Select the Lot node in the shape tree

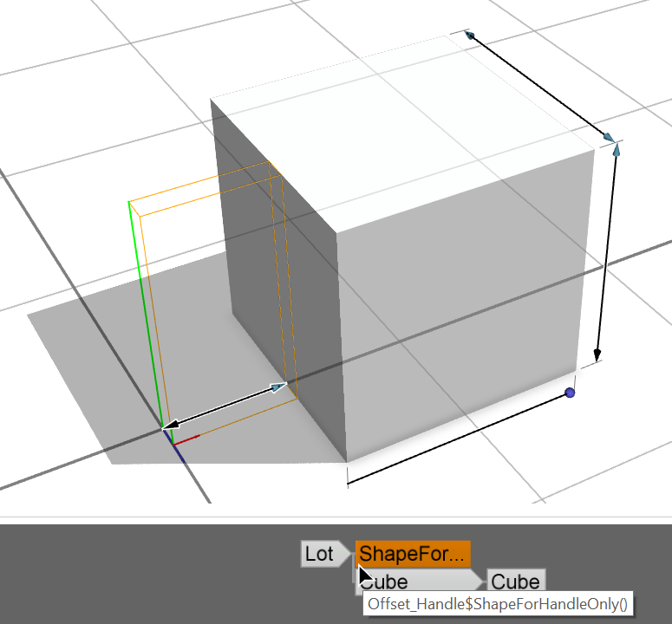319,554
